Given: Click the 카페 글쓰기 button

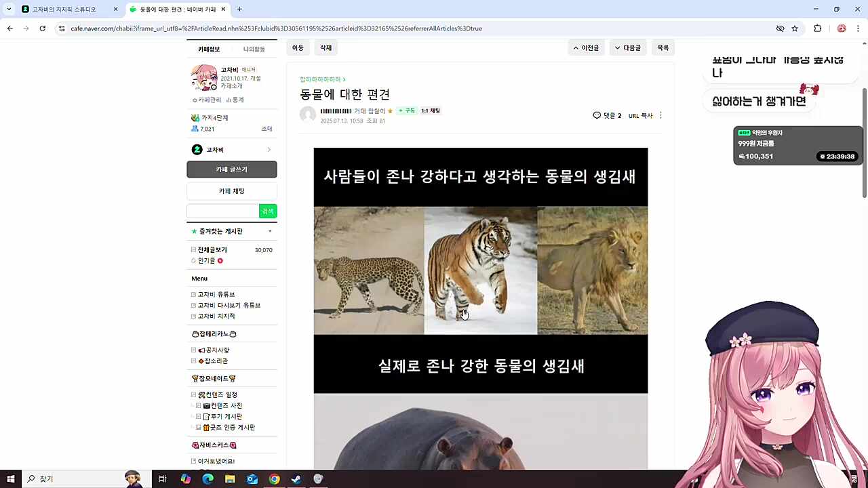Looking at the screenshot, I should (x=232, y=169).
